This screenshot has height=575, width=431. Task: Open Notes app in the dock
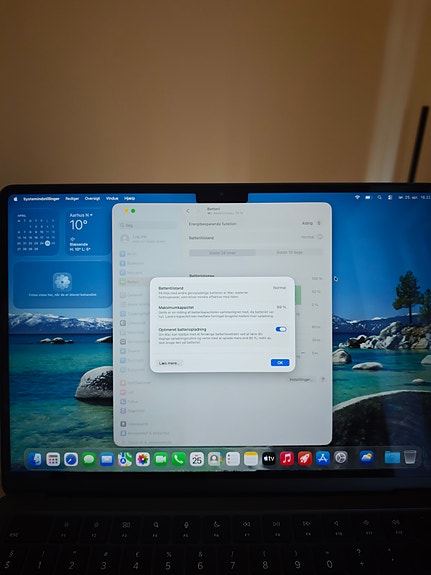click(251, 459)
